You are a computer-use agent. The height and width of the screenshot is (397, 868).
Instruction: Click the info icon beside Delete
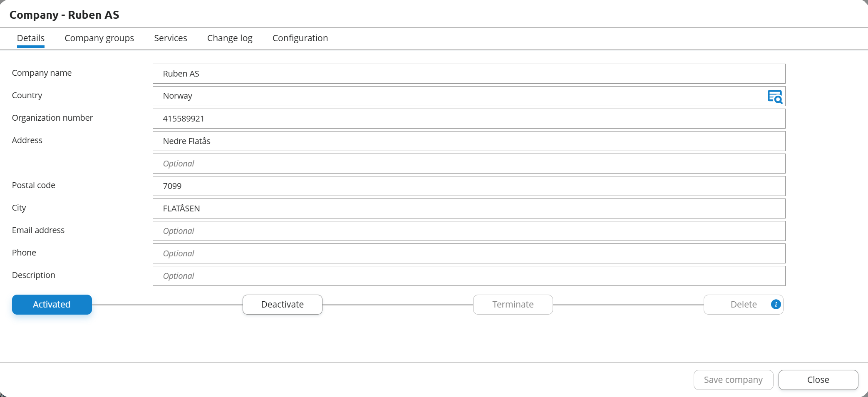pos(776,305)
